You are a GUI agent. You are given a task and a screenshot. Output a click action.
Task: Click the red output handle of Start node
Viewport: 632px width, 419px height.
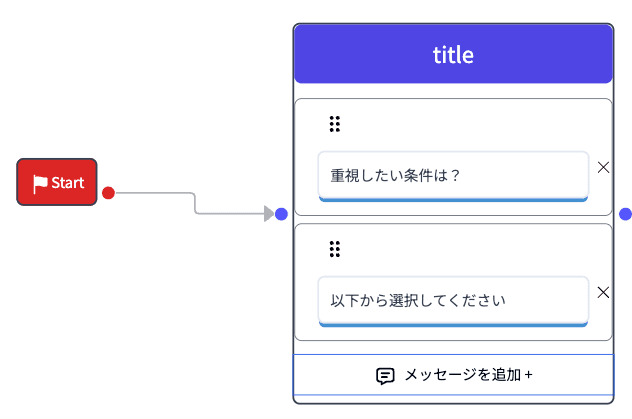coord(109,193)
